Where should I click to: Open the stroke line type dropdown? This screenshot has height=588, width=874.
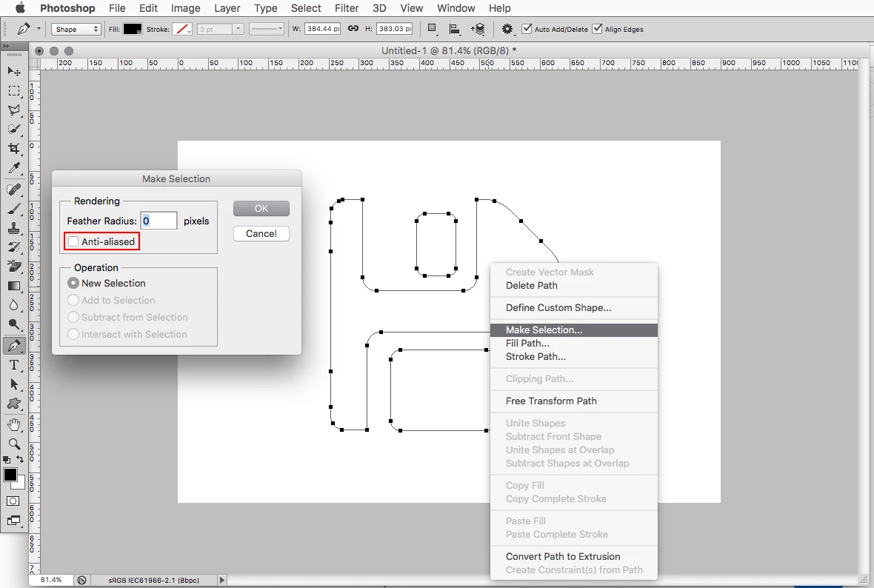tap(267, 29)
